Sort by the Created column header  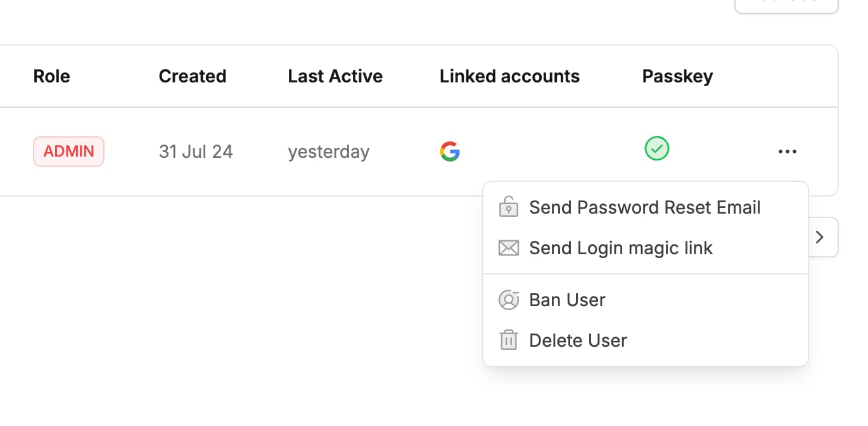pos(192,76)
